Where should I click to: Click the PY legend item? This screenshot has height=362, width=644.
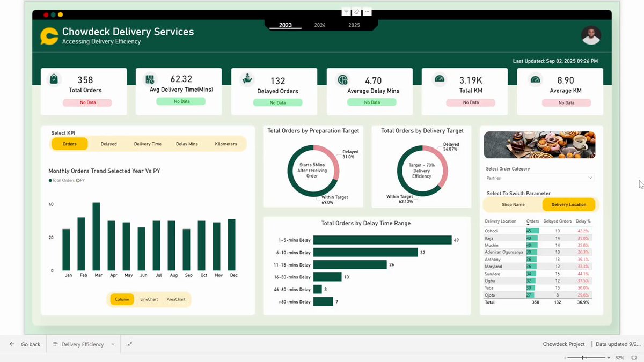(80, 180)
